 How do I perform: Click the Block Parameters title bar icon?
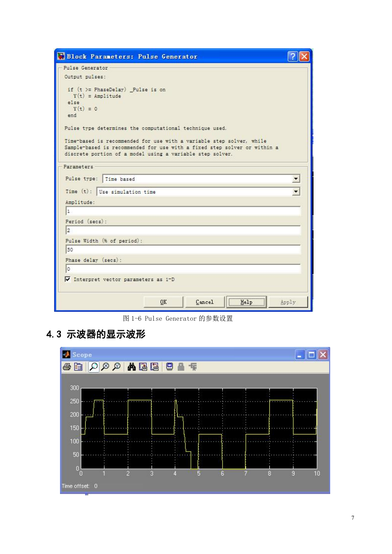(61, 56)
